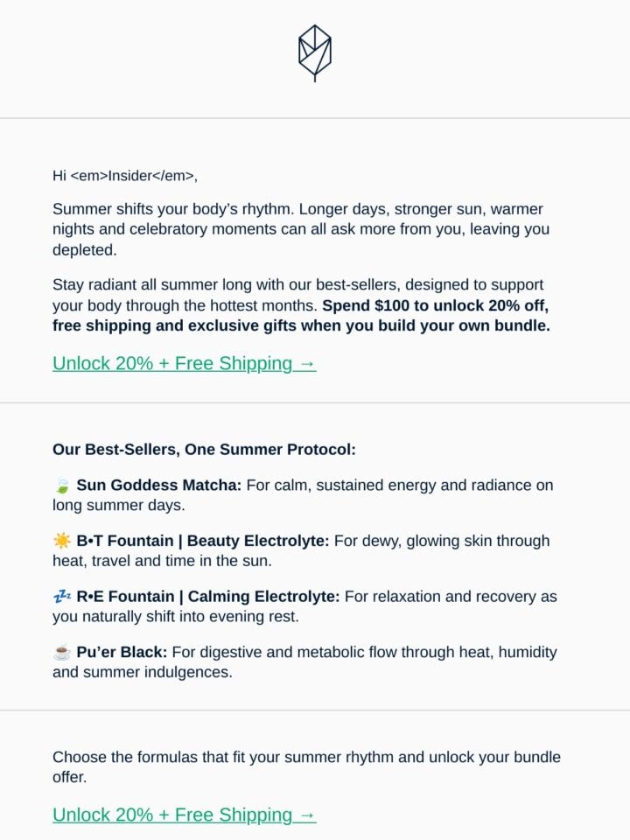This screenshot has width=630, height=840.
Task: Click the leaf-shaped brand logo
Action: point(314,53)
